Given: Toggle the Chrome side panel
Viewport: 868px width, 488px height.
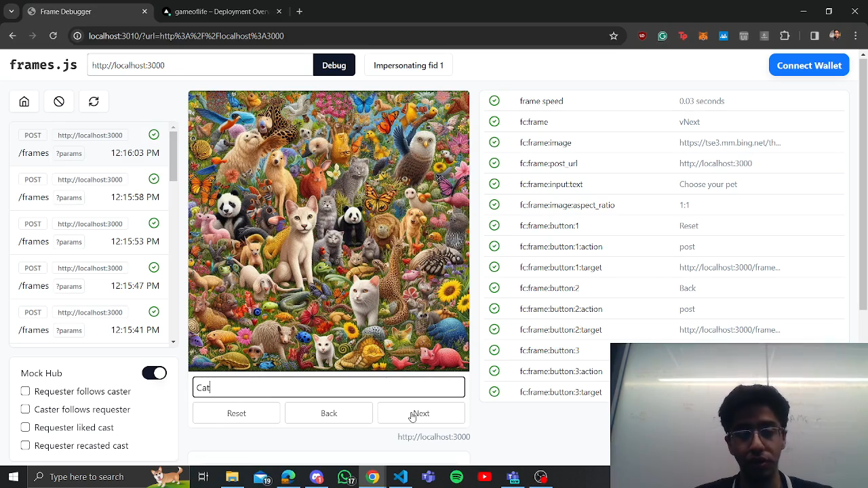Looking at the screenshot, I should pyautogui.click(x=814, y=36).
